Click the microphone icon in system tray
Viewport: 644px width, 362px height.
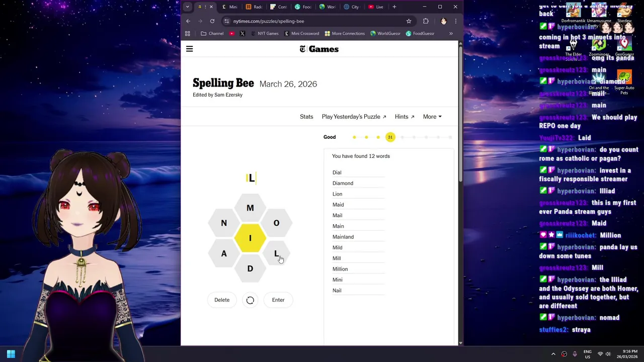pyautogui.click(x=575, y=354)
